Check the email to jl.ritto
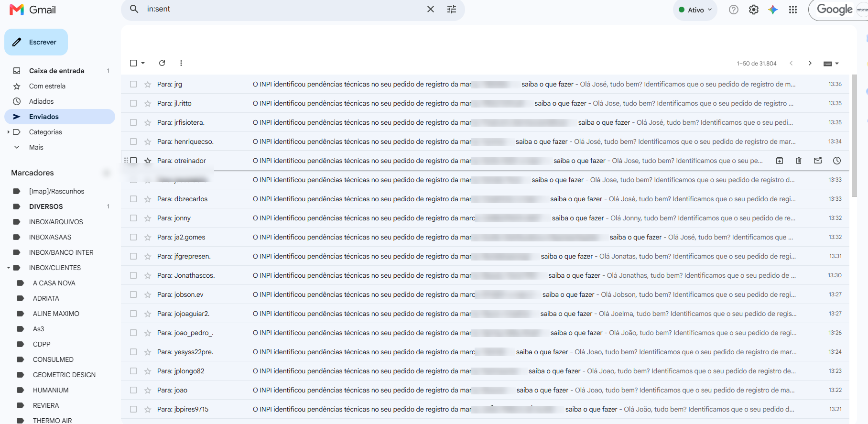 pyautogui.click(x=133, y=103)
